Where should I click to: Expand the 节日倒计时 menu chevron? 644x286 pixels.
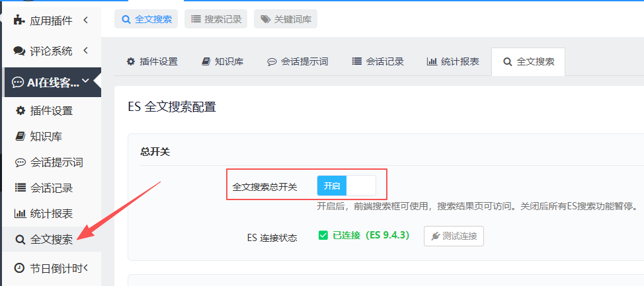pyautogui.click(x=86, y=268)
